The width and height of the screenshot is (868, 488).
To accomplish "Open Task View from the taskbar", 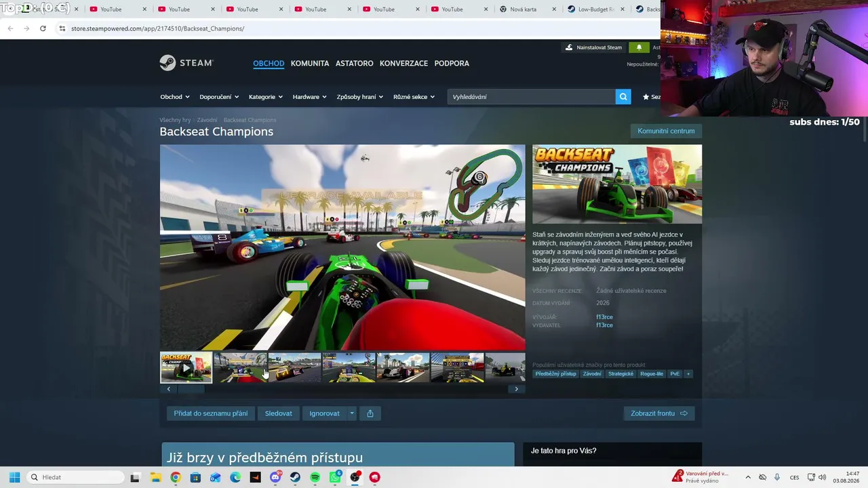I will pyautogui.click(x=135, y=477).
